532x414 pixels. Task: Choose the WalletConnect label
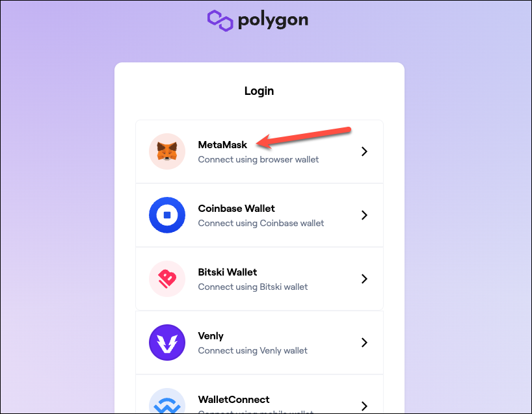pyautogui.click(x=233, y=400)
